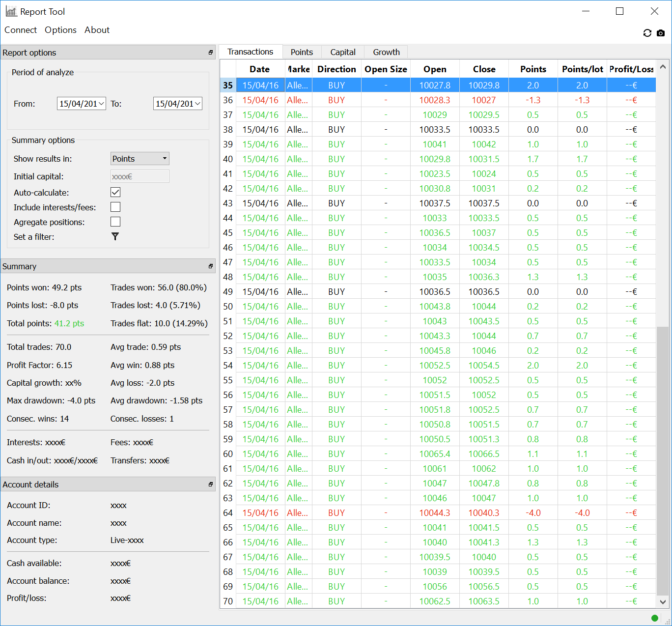The image size is (672, 626).
Task: Click the Report Tool app icon
Action: [x=11, y=11]
